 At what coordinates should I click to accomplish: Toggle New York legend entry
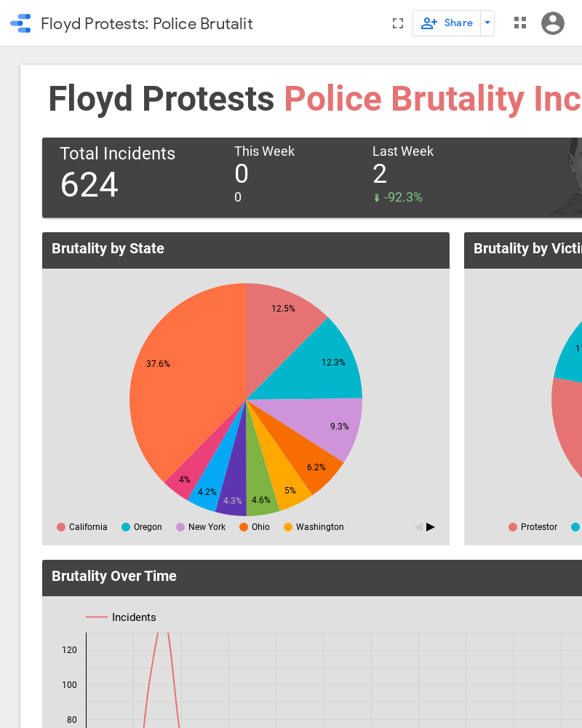click(202, 527)
